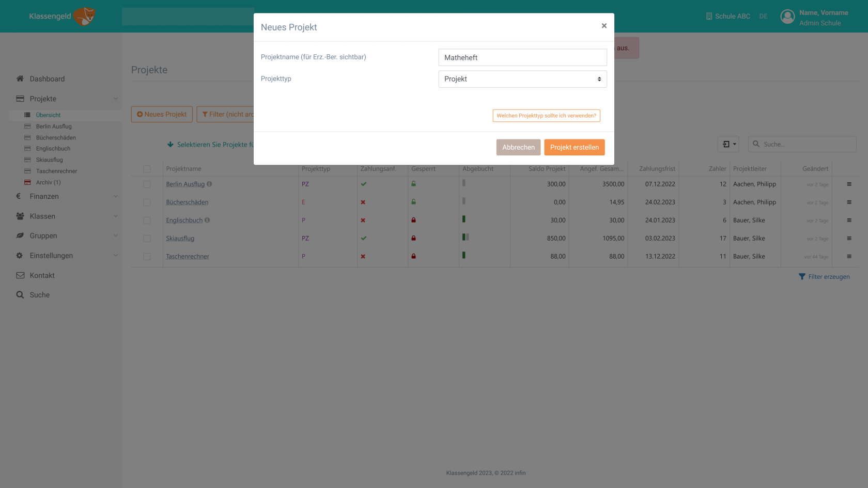Check the Taschenrechner row checkbox

click(x=147, y=257)
